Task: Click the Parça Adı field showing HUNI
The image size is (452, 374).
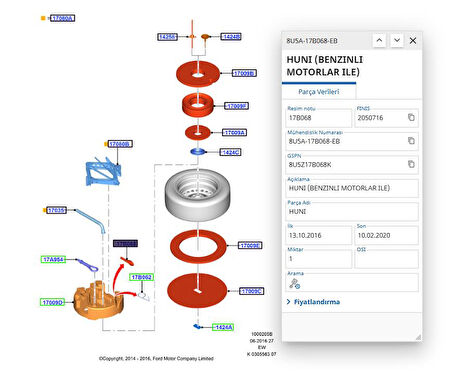Action: [352, 211]
